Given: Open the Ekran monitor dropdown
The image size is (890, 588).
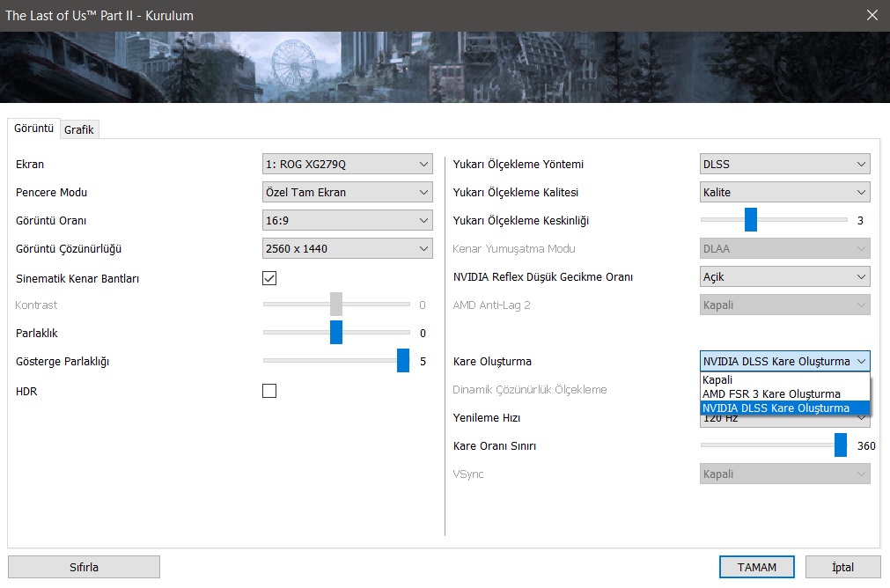Looking at the screenshot, I should (348, 164).
